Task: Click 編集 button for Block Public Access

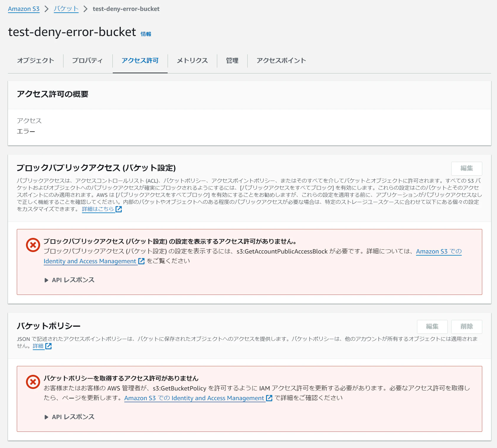Action: (x=467, y=169)
